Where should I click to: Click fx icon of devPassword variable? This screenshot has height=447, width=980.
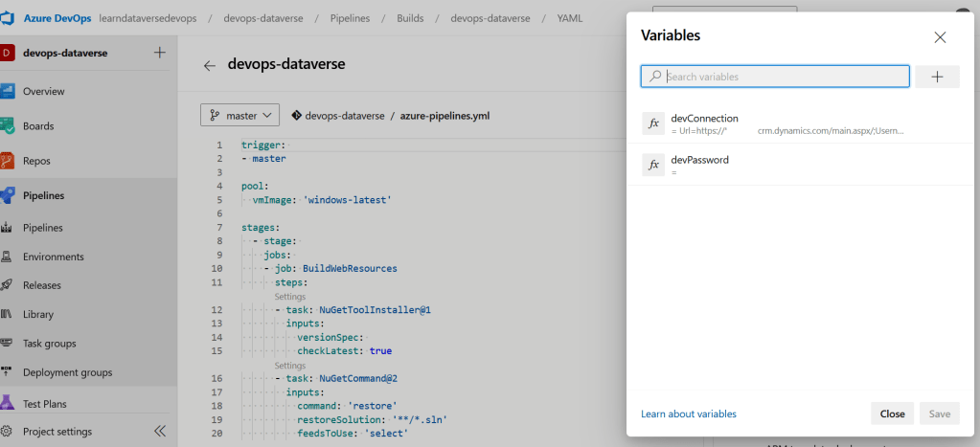(653, 165)
